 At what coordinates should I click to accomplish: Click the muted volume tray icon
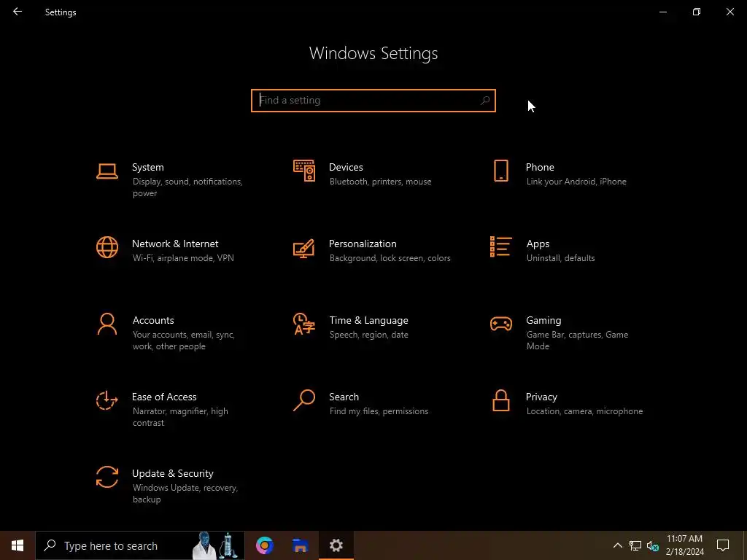coord(653,545)
